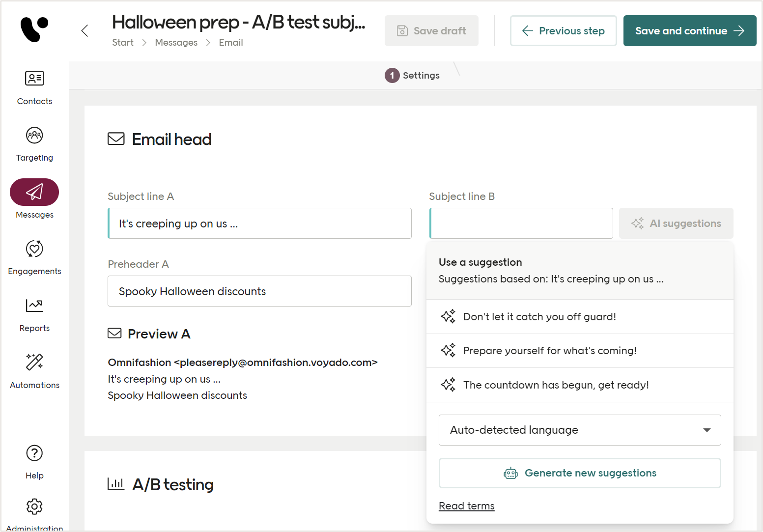Screen dimensions: 763x532
Task: Navigate to Engagements via its heart icon
Action: tap(34, 257)
